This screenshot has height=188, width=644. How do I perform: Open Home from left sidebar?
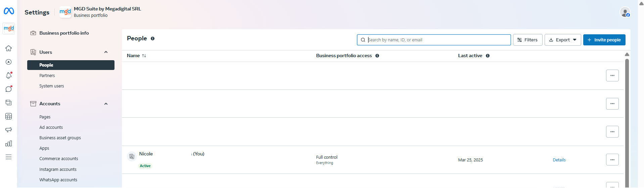9,48
